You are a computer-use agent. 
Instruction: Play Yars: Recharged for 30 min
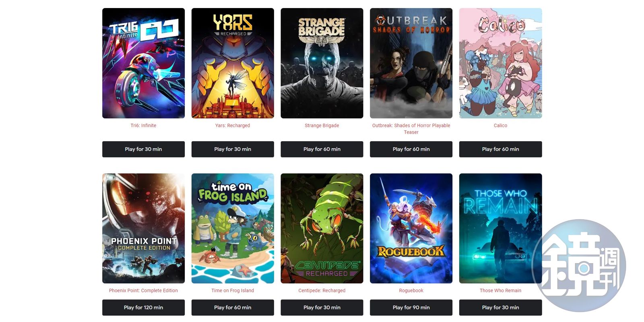tap(233, 149)
